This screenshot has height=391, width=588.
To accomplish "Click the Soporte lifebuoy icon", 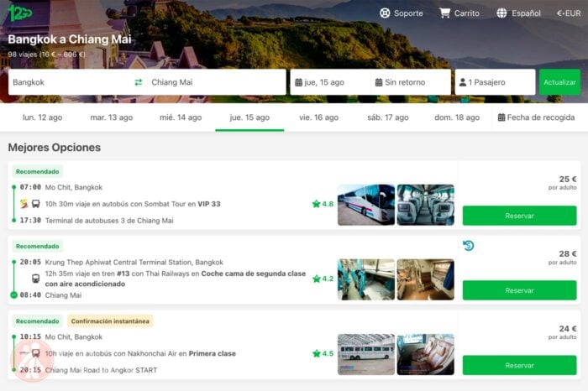I will (x=385, y=13).
